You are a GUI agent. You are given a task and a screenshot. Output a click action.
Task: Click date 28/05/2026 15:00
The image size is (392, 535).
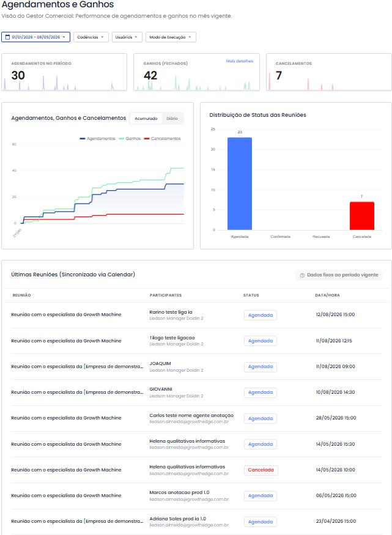click(336, 418)
